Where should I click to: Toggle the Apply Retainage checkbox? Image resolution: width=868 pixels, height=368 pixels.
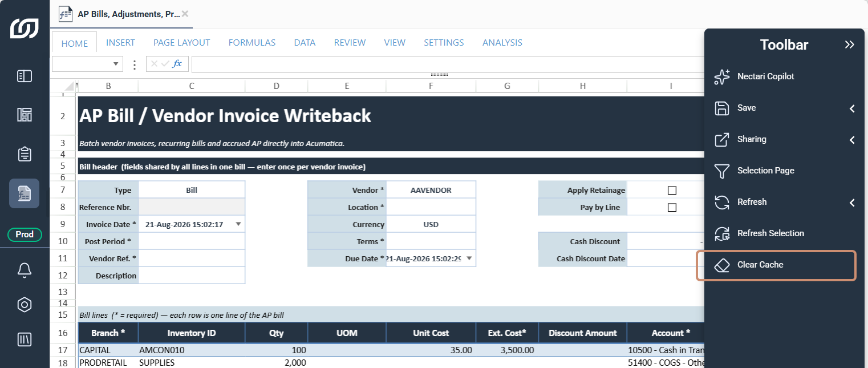point(672,191)
